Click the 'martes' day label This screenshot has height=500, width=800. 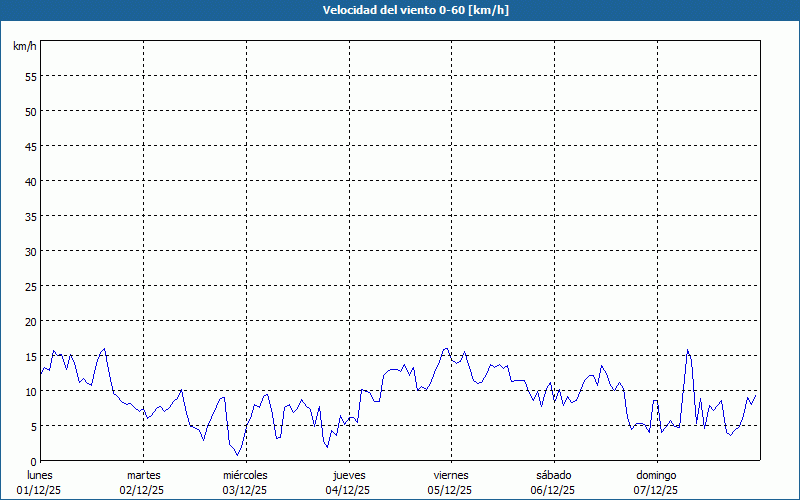pyautogui.click(x=143, y=475)
